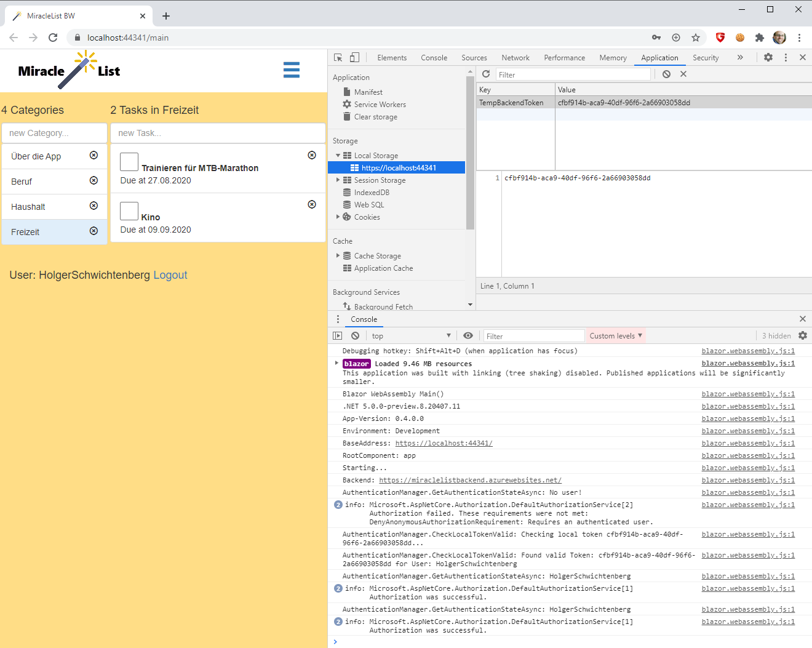Mark the Kino task as done

(129, 211)
